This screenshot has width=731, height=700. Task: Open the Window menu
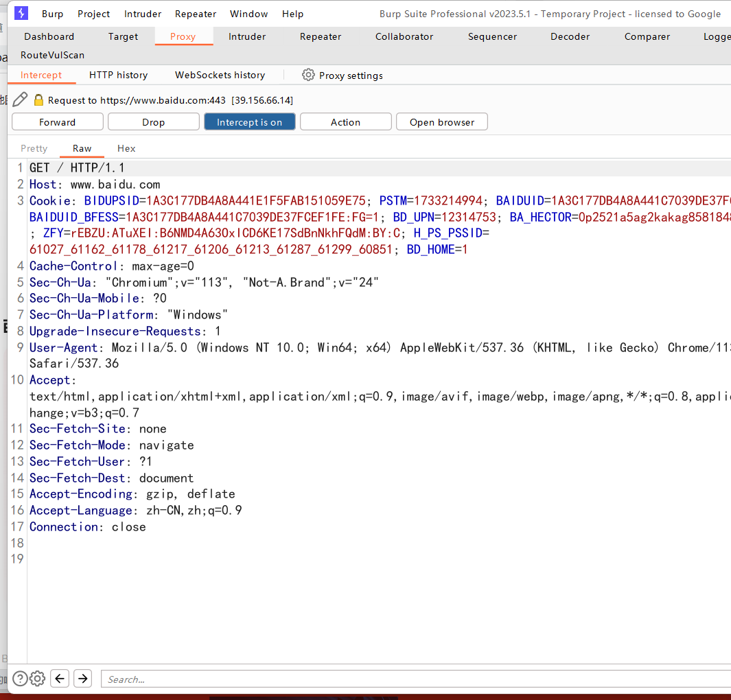pos(249,14)
